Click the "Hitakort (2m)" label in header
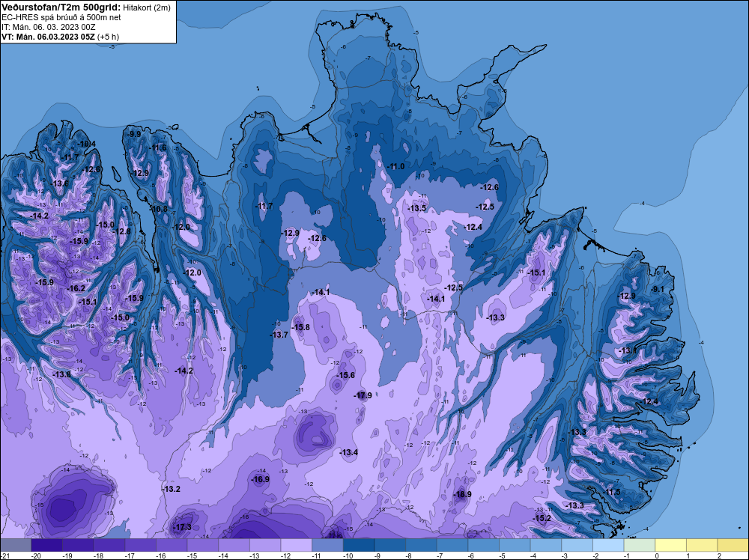The width and height of the screenshot is (749, 560). [147, 7]
